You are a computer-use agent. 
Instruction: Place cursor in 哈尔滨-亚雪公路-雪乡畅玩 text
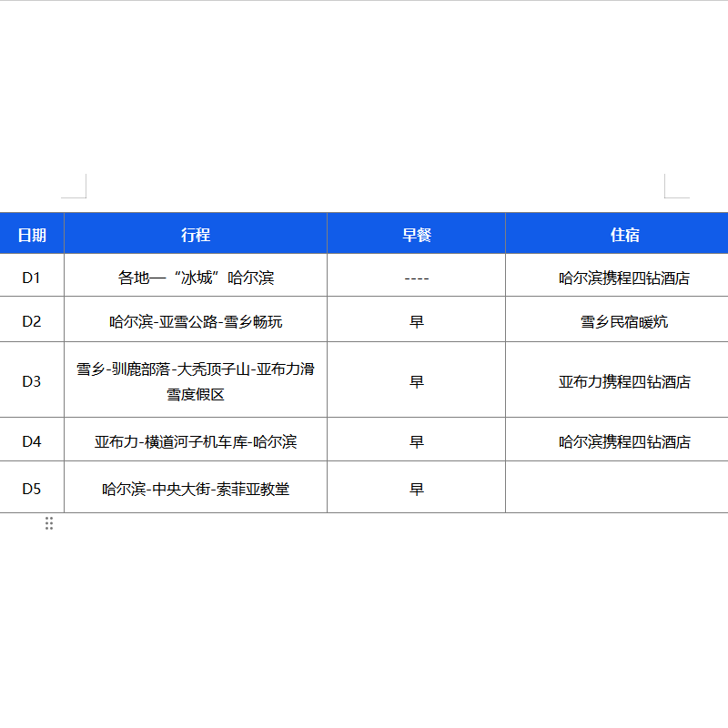coord(196,321)
